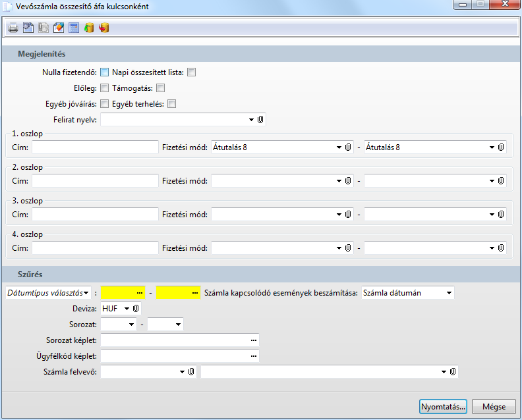Open Számla dátumán dropdown
Screen dimensions: 522x420
click(449, 293)
